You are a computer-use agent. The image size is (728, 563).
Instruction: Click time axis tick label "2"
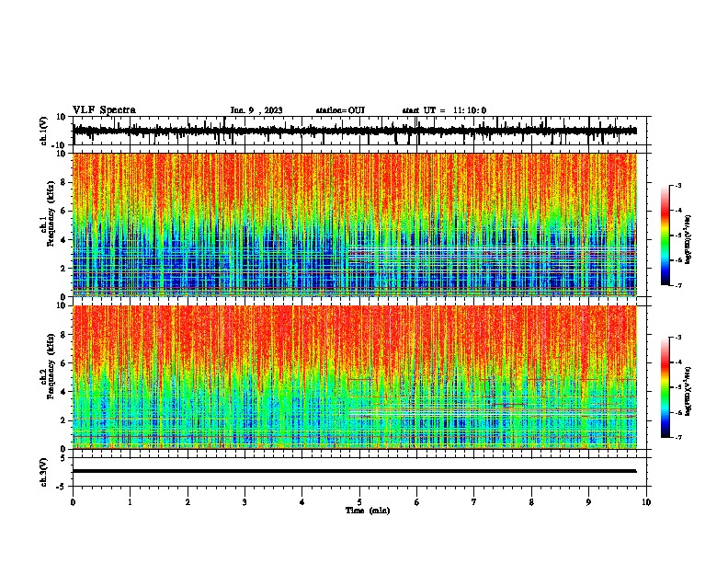(x=188, y=502)
